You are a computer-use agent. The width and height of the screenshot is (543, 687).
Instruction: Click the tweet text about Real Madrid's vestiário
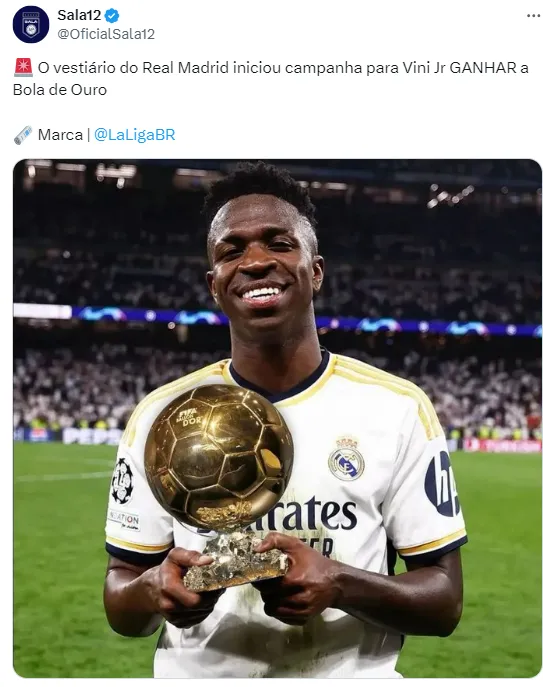[271, 79]
